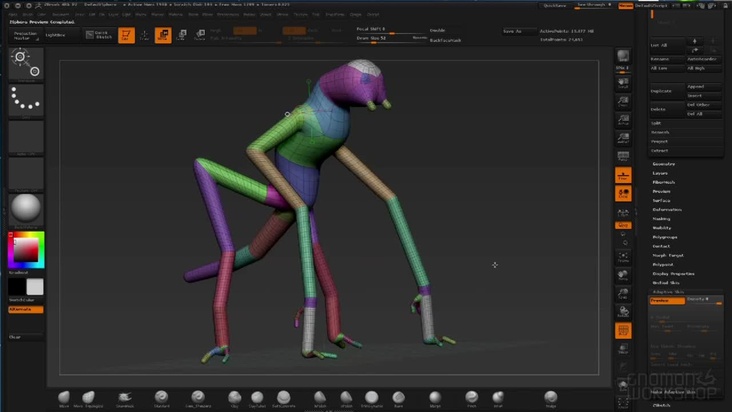This screenshot has width=732, height=412.
Task: Open the Dots stroke type selector
Action: [x=26, y=100]
